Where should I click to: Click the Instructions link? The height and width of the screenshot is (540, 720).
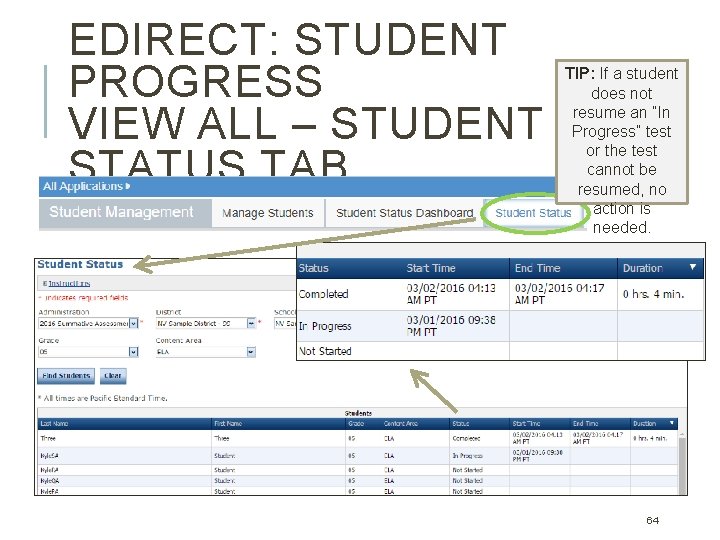[69, 283]
